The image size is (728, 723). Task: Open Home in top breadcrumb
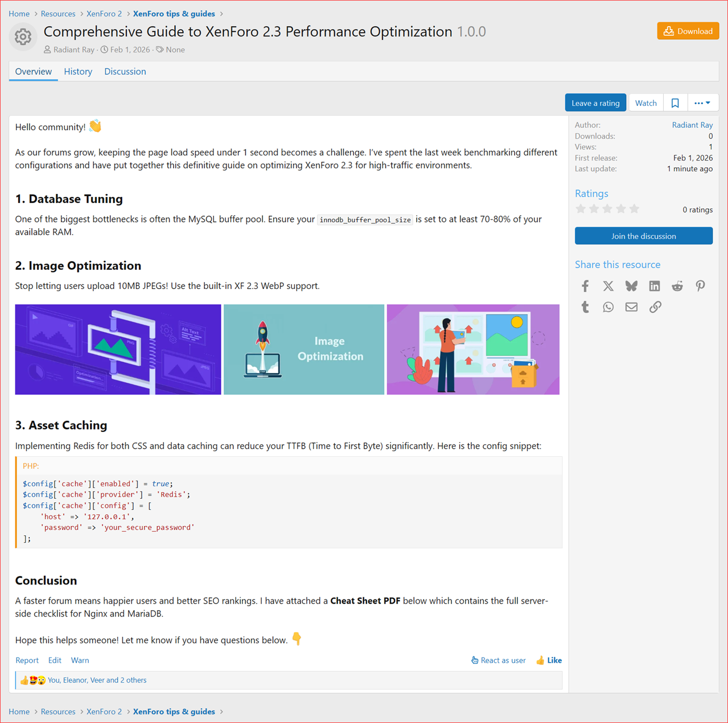click(x=19, y=14)
